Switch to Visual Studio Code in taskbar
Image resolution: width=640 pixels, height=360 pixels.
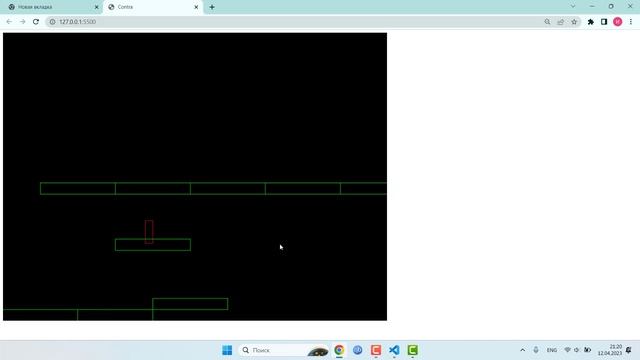click(x=394, y=350)
